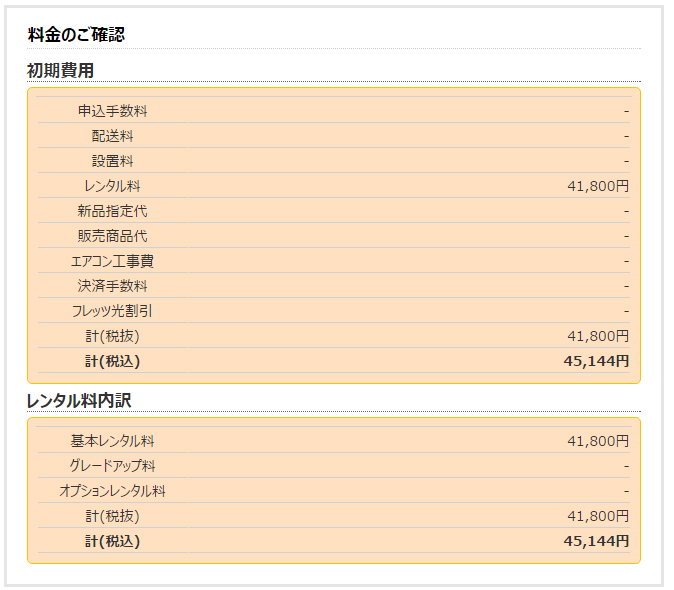Select the レンタル料内訳 section heading
This screenshot has width=674, height=590.
click(x=79, y=400)
